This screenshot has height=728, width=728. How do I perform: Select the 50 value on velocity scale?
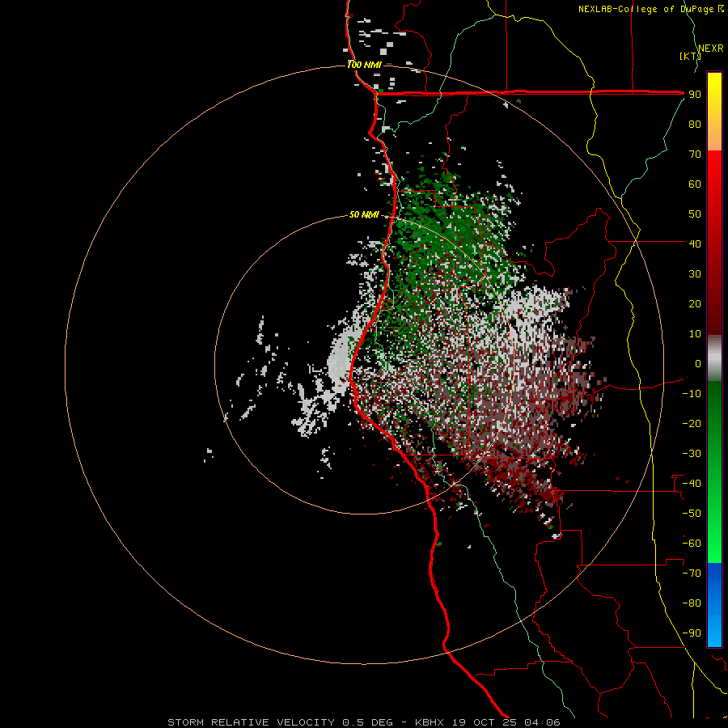coord(695,214)
